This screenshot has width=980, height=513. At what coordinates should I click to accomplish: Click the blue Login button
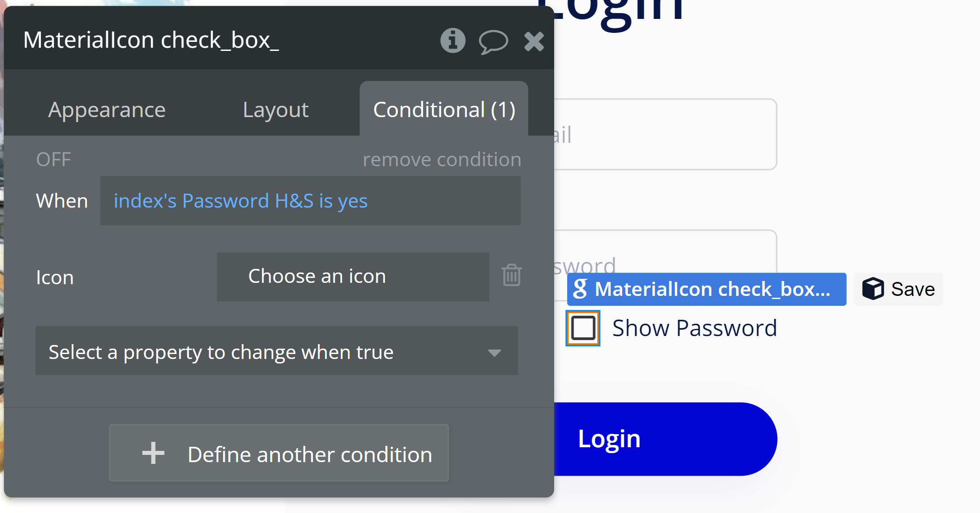tap(665, 439)
